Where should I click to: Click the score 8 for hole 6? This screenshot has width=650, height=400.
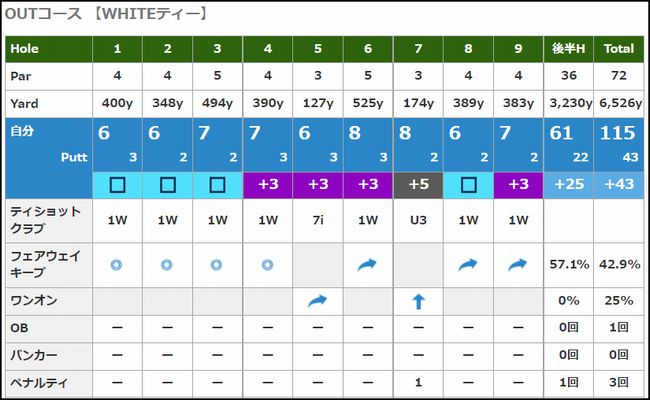tap(354, 133)
